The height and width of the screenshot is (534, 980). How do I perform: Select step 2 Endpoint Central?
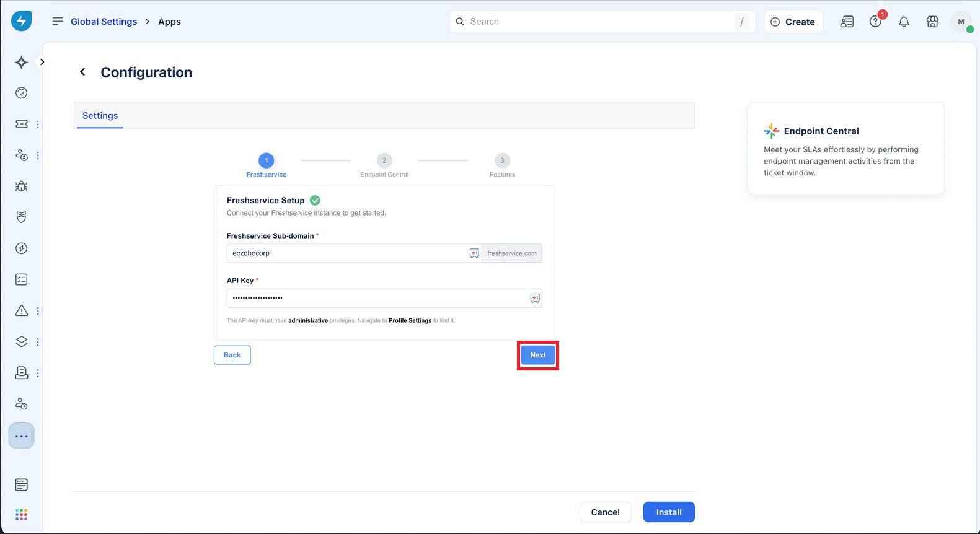384,165
